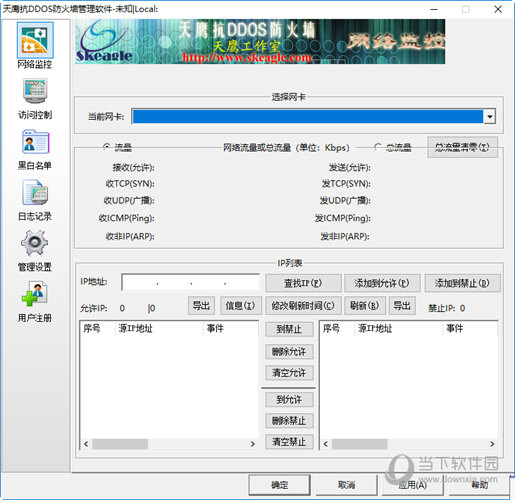515x500 pixels.
Task: Click the 添加到禁止(D) button
Action: pyautogui.click(x=462, y=283)
